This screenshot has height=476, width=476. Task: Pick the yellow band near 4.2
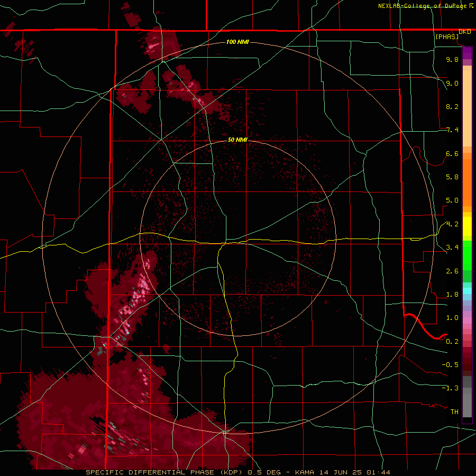(x=467, y=226)
